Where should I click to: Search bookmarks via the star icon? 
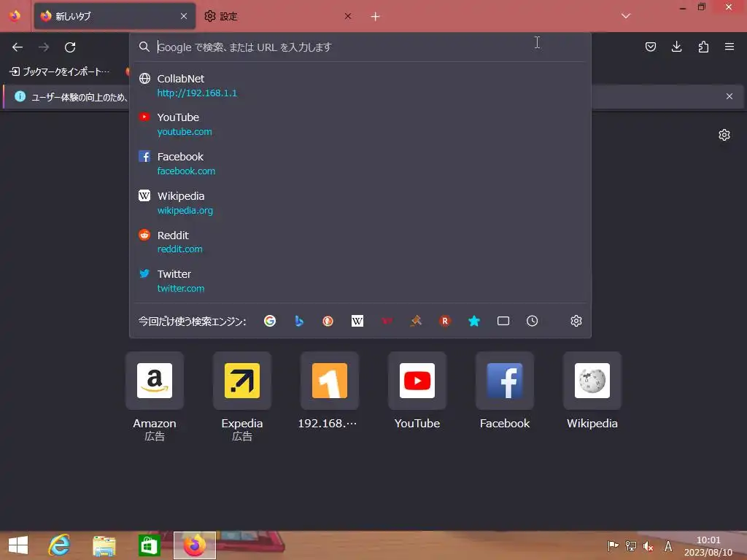click(474, 321)
